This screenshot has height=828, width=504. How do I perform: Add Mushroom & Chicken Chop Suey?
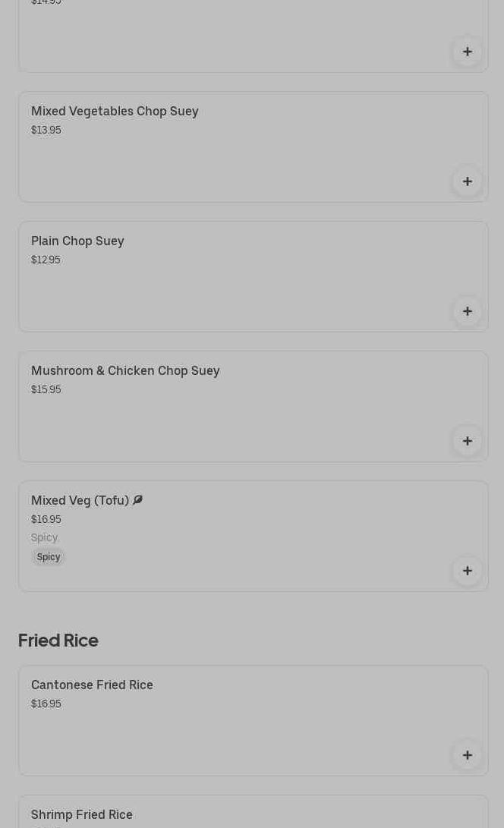coord(467,441)
